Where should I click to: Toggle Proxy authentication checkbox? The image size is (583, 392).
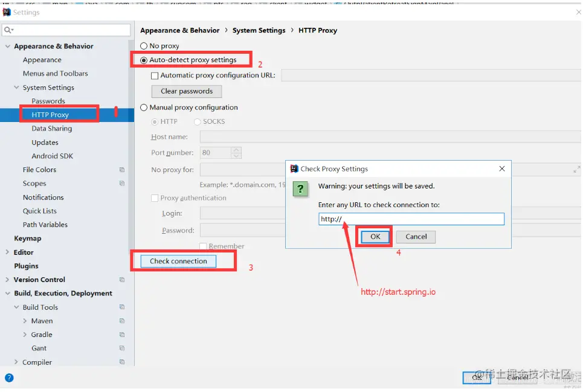coord(155,198)
